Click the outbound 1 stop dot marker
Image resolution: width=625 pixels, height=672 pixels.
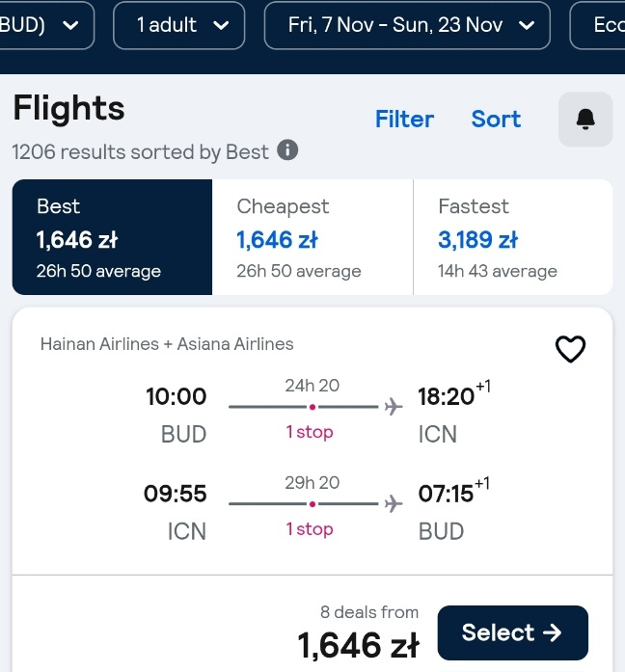tap(312, 407)
